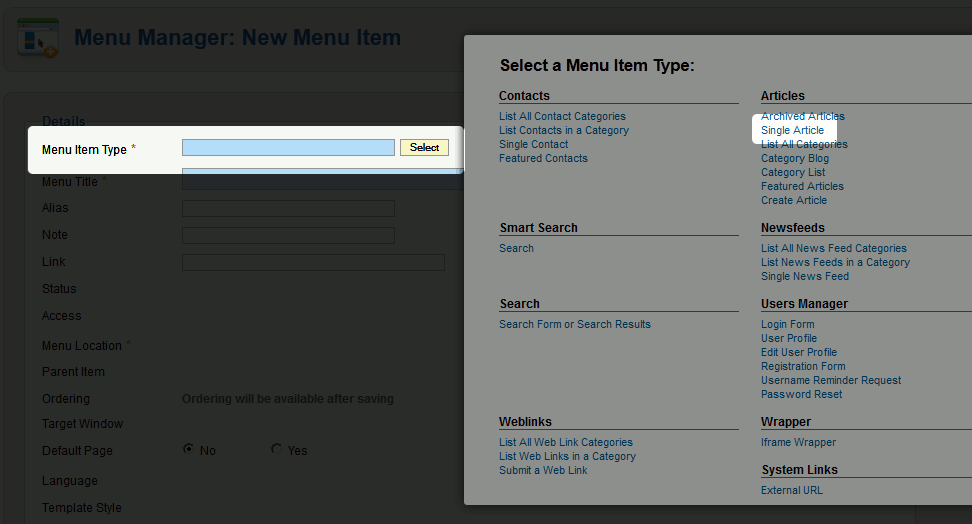The image size is (972, 524).
Task: Choose List Web Links in a Category
Action: point(568,456)
